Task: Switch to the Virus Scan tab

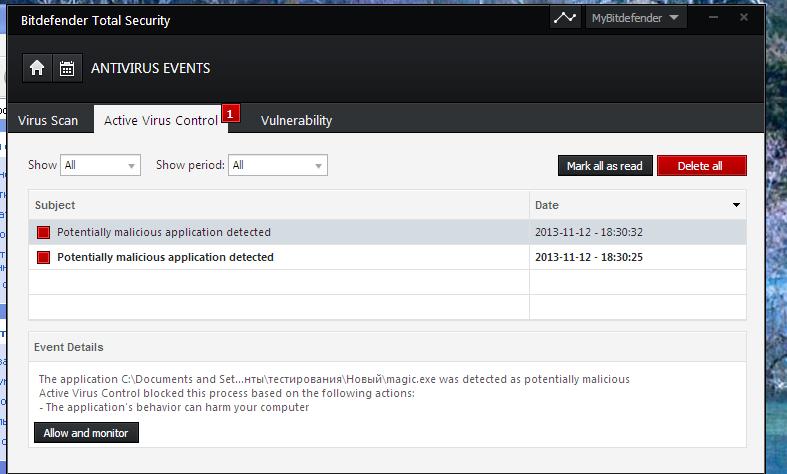Action: tap(48, 120)
